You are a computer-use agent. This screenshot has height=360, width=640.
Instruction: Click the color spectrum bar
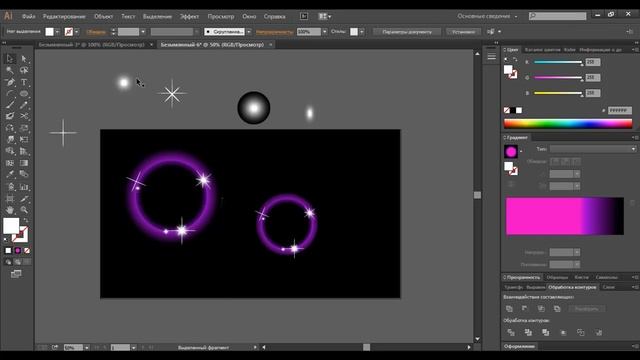(x=568, y=123)
